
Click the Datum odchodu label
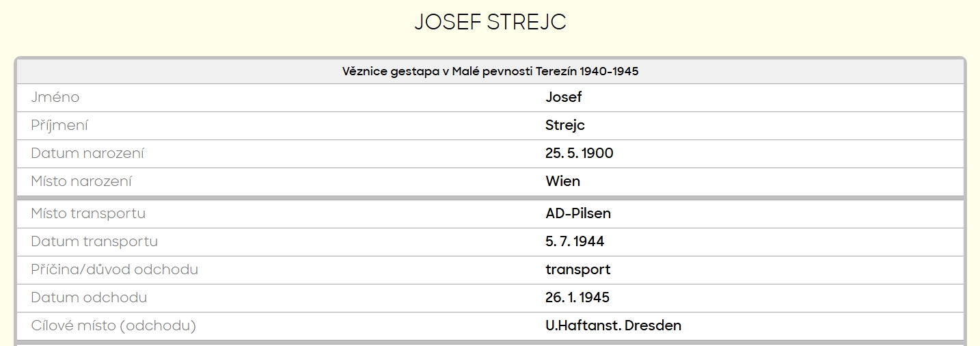89,297
